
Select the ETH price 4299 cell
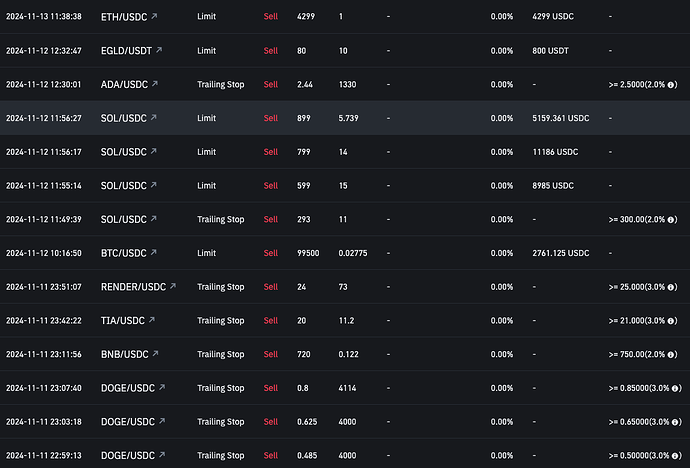click(x=306, y=17)
